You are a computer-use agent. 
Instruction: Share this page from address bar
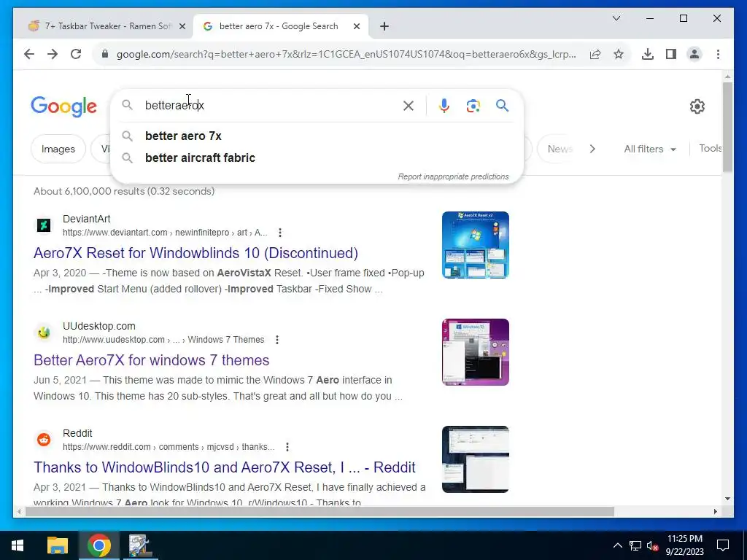point(595,54)
